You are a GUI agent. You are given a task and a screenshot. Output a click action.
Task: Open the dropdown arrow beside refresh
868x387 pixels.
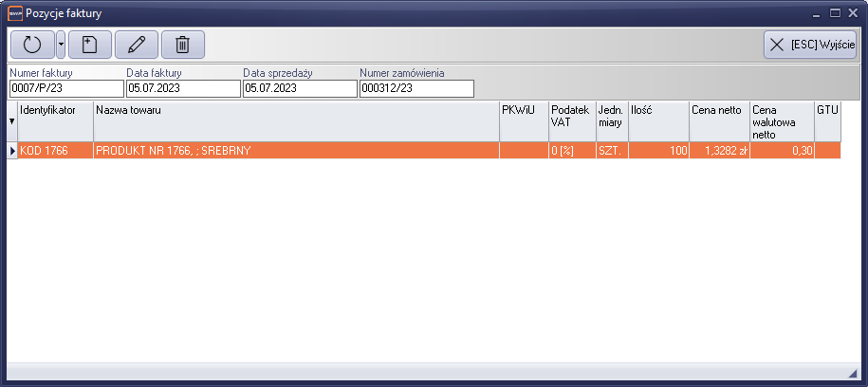click(61, 45)
